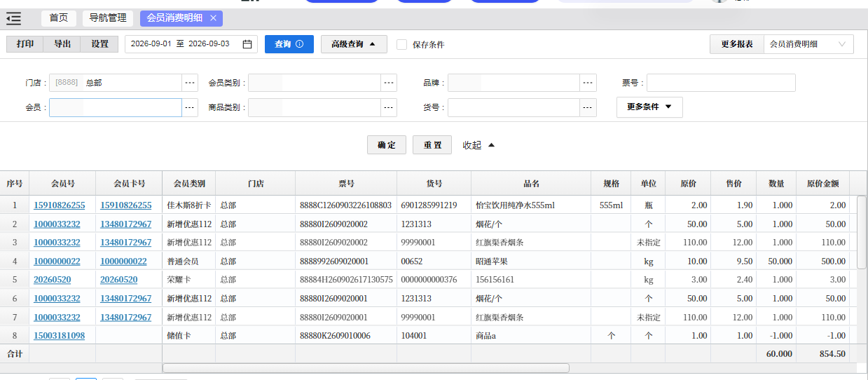Click the 货号 input field
The height and width of the screenshot is (380, 868).
pyautogui.click(x=514, y=107)
